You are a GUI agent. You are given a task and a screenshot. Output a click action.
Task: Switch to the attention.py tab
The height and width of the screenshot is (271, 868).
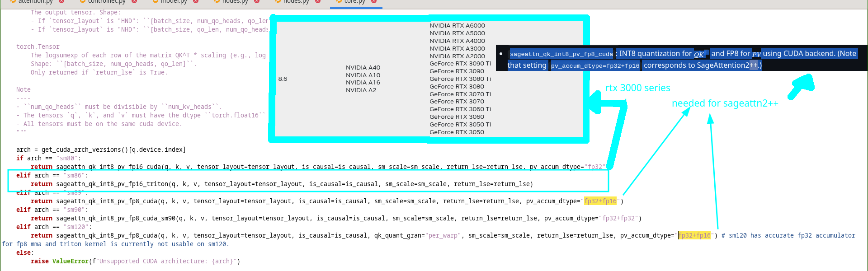coord(35,2)
